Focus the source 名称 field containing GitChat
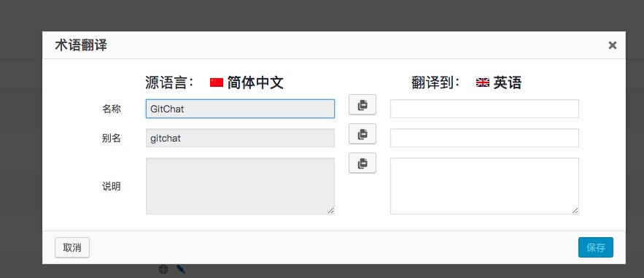This screenshot has width=644, height=278. click(x=240, y=109)
